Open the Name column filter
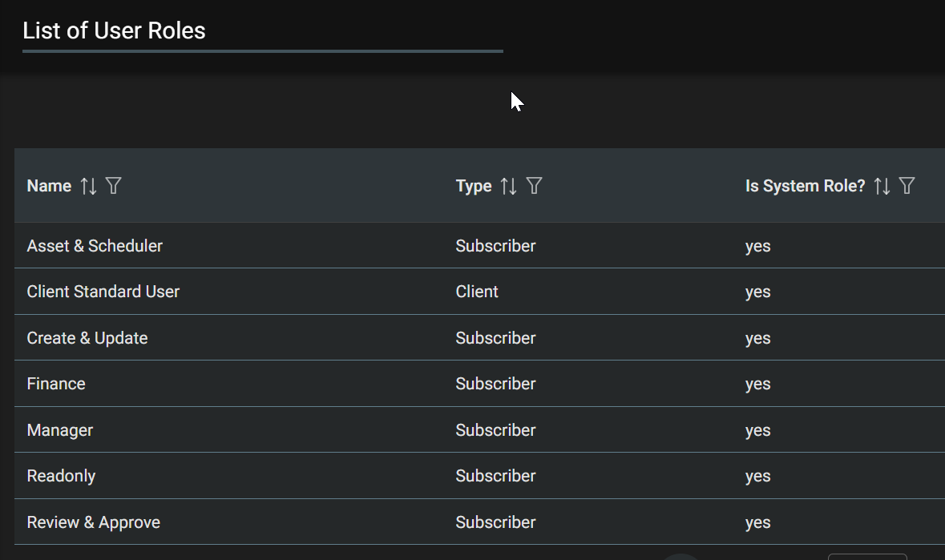This screenshot has height=560, width=945. (113, 186)
